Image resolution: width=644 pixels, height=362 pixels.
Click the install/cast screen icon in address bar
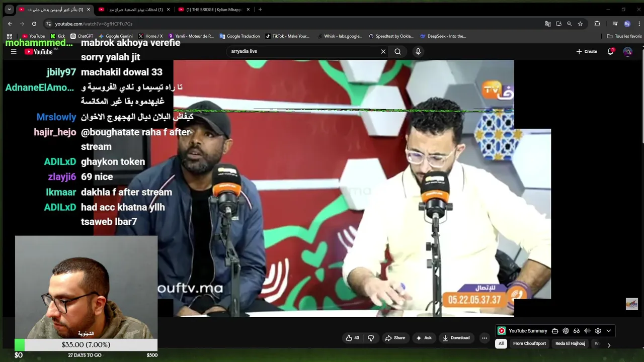point(558,24)
